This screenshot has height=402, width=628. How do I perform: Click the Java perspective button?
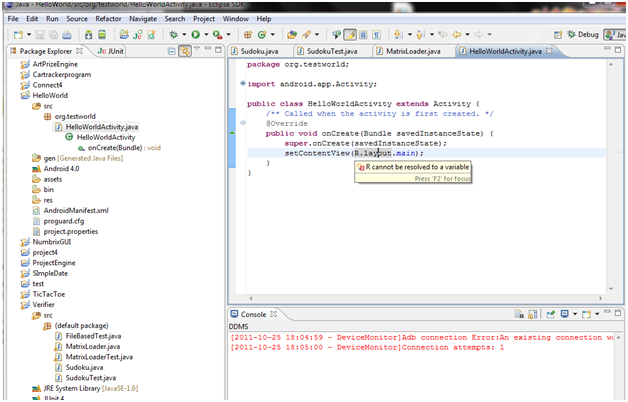pyautogui.click(x=617, y=34)
